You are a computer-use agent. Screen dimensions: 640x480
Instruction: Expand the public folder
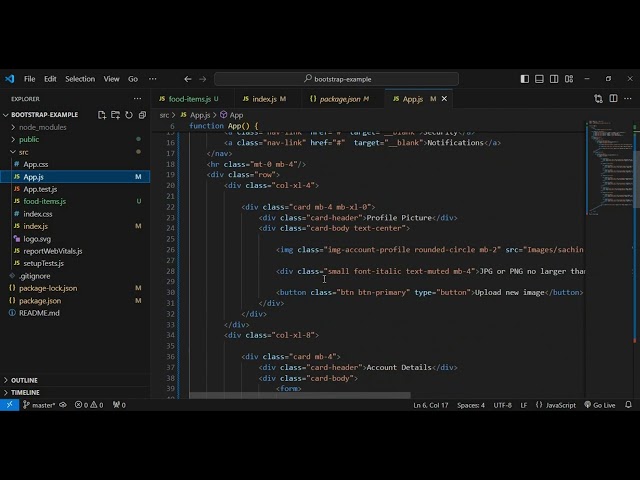(29, 140)
